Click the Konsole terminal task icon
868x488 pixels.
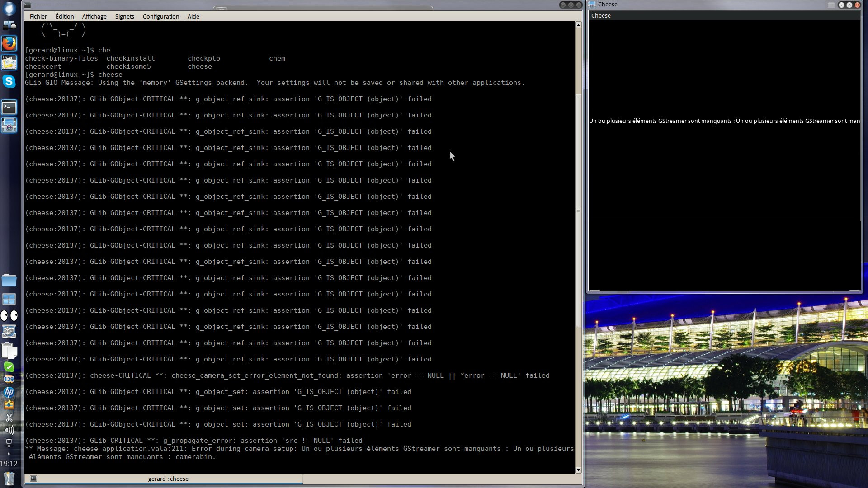[9, 107]
